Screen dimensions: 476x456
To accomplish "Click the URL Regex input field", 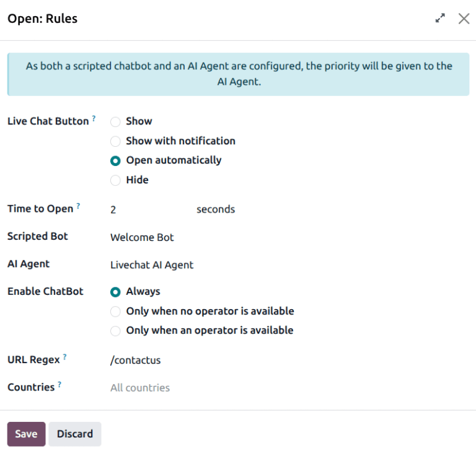I will click(186, 360).
